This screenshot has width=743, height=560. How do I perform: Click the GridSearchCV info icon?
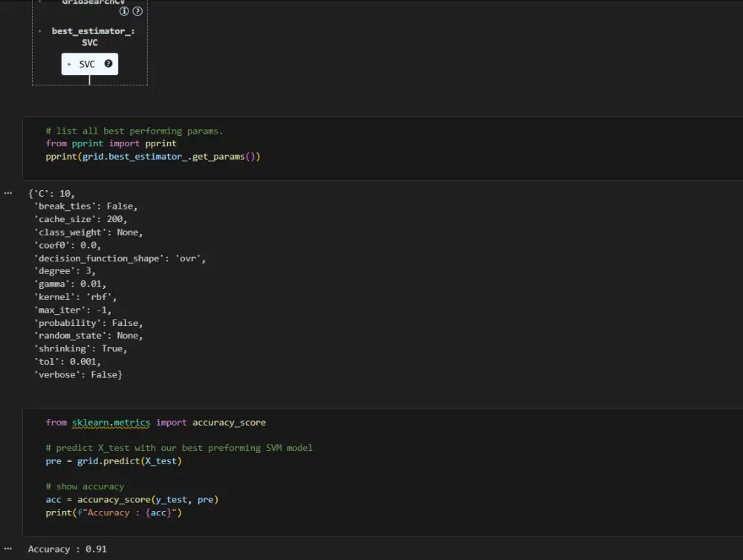124,11
